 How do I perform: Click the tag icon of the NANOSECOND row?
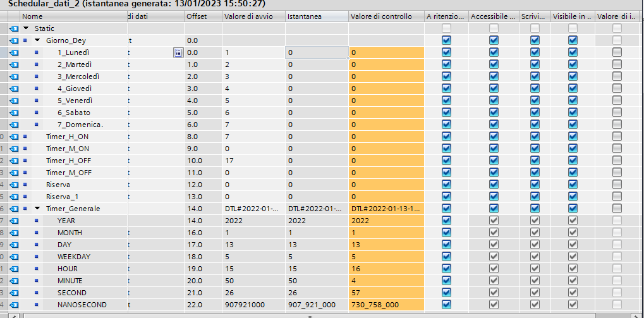tap(14, 305)
